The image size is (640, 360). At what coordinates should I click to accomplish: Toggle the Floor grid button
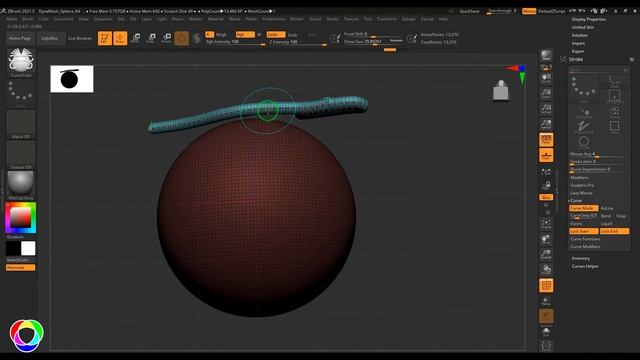pos(546,155)
